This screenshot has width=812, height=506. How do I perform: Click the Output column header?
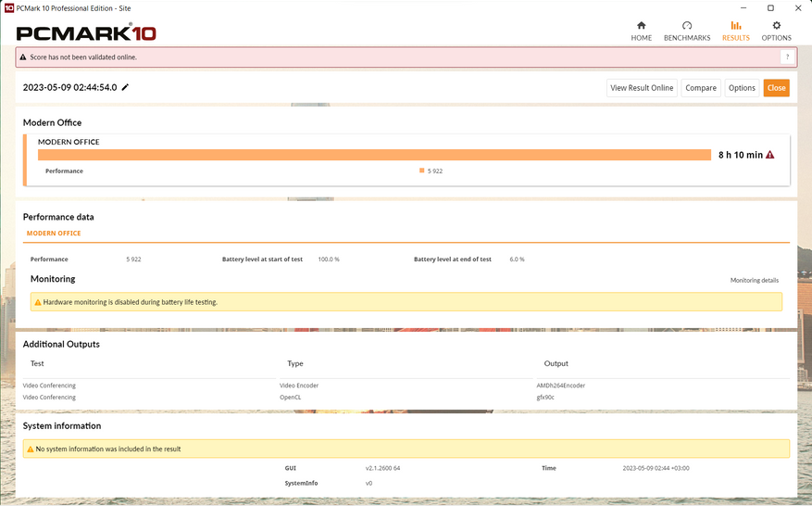point(556,363)
